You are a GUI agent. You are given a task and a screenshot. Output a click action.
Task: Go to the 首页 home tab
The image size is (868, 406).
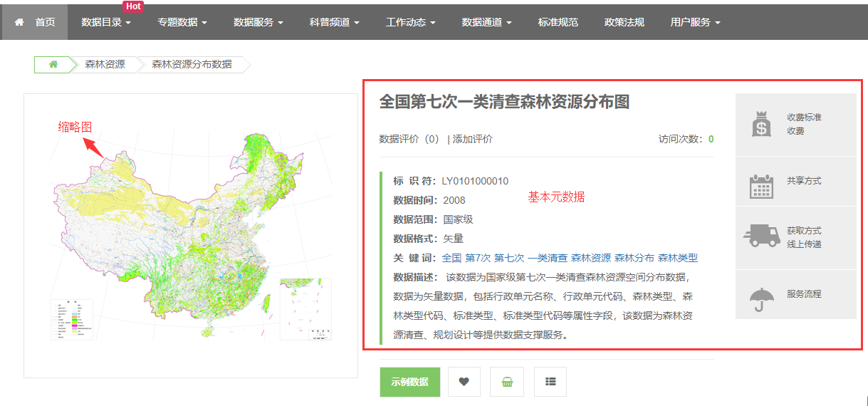[x=35, y=22]
